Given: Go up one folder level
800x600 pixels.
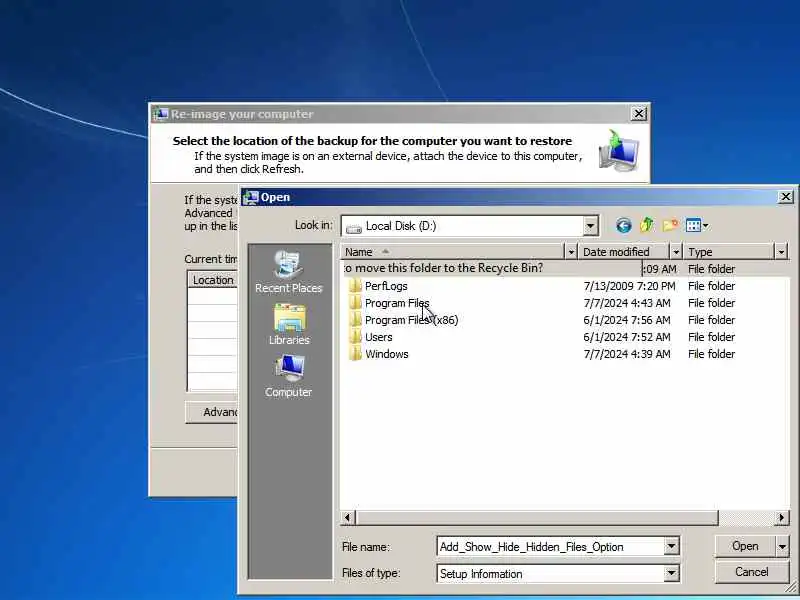Looking at the screenshot, I should point(646,225).
